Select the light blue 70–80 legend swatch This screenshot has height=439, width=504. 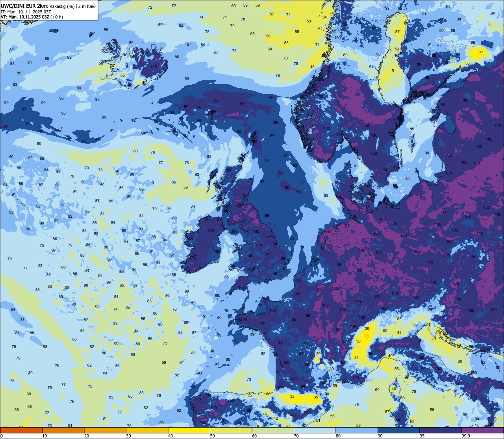315,430
